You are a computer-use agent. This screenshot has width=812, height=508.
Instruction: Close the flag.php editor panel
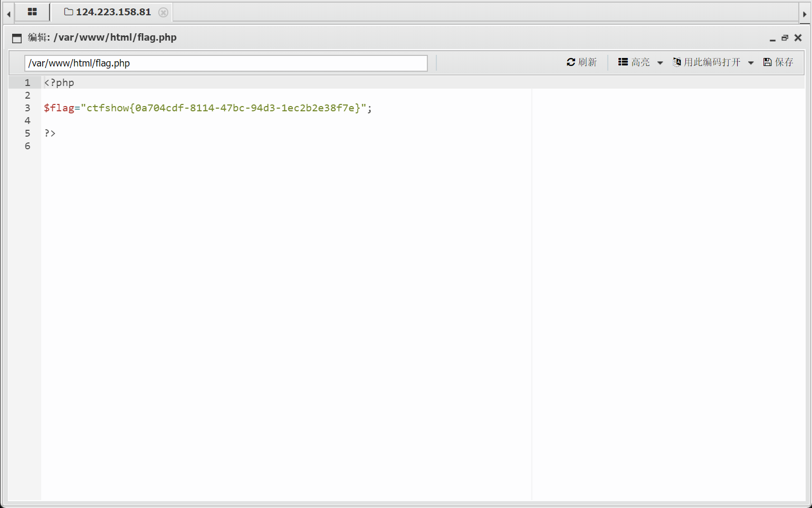[798, 38]
